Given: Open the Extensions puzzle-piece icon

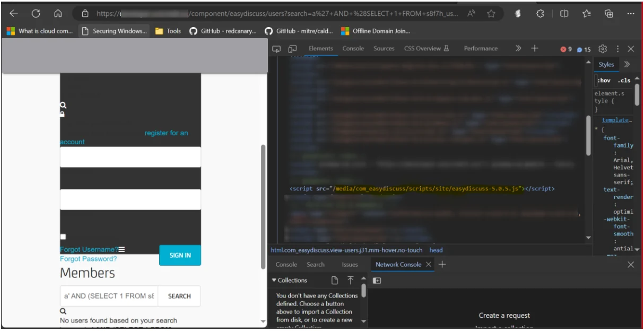Looking at the screenshot, I should [x=540, y=14].
